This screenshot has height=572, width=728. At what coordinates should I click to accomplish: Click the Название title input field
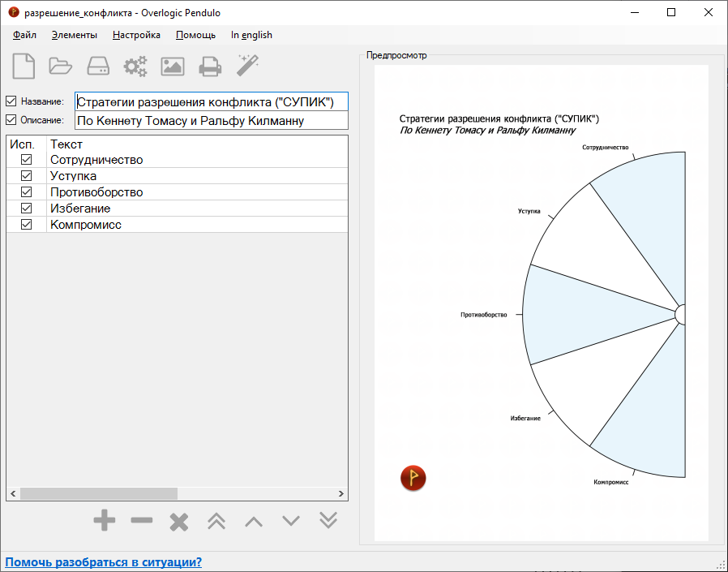click(x=211, y=101)
